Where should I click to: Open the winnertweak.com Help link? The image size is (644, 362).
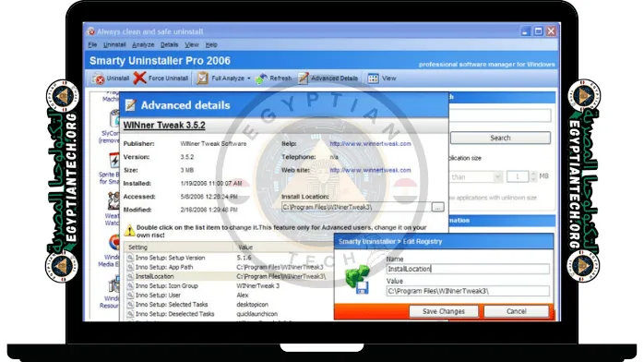click(370, 144)
